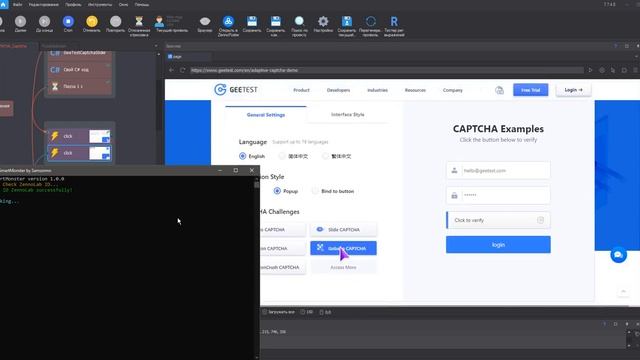Click the Slide CAPTCHA button
Viewport: 640px width, 360px height.
pos(343,229)
